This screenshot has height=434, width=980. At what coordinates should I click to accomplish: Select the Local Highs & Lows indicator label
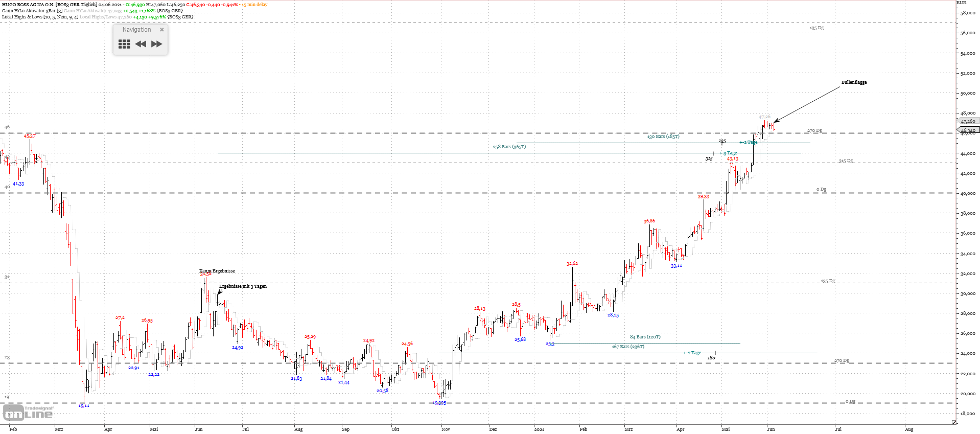[40, 17]
